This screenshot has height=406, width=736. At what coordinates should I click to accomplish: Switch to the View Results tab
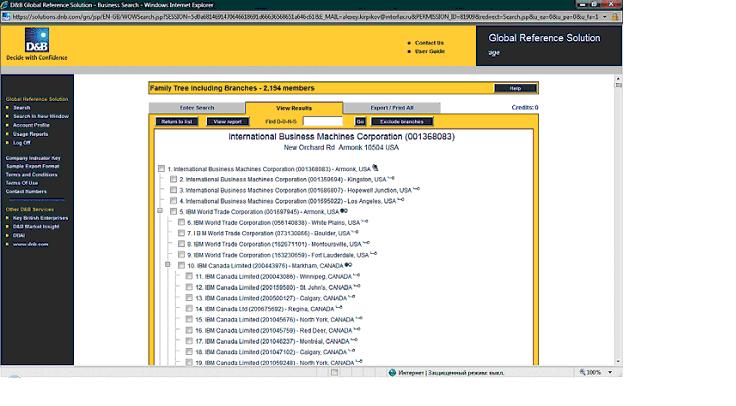coord(294,108)
